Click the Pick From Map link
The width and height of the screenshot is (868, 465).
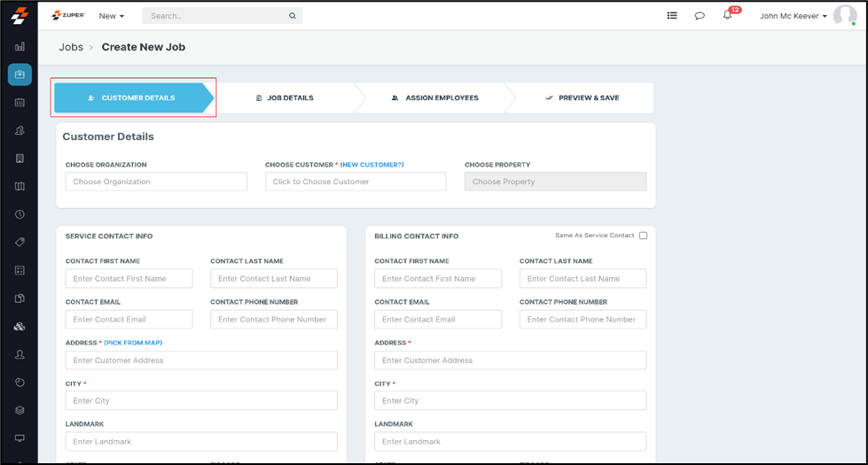click(x=133, y=343)
